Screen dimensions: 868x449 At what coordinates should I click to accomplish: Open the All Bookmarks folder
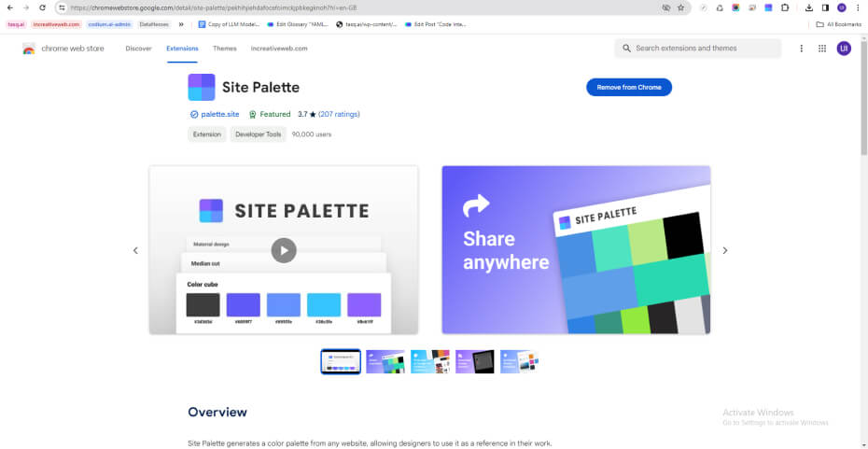point(839,24)
